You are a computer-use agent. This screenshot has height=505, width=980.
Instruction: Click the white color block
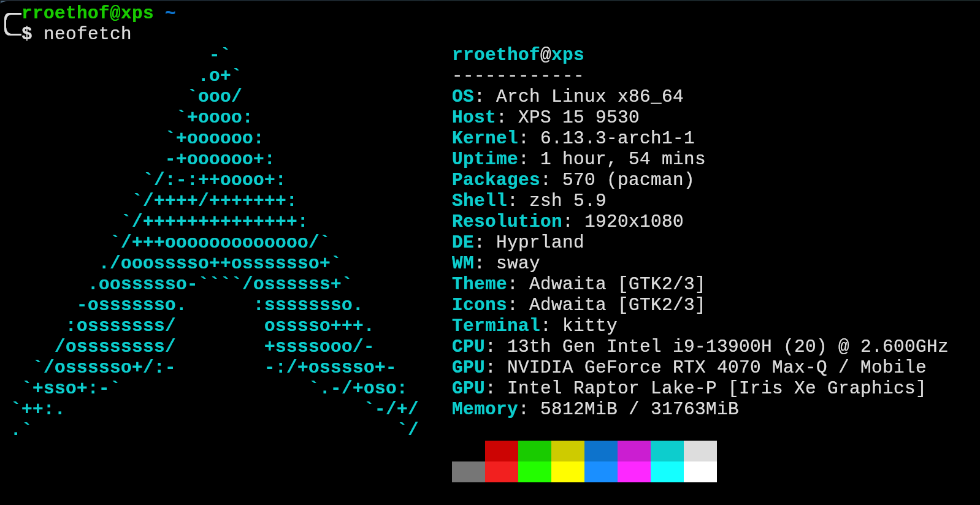[x=700, y=472]
